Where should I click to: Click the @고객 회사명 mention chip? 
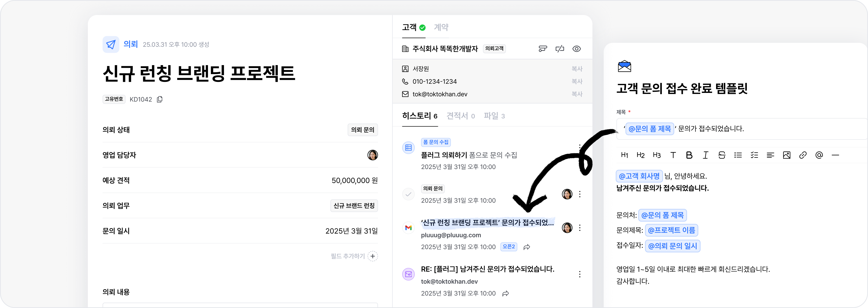(639, 176)
